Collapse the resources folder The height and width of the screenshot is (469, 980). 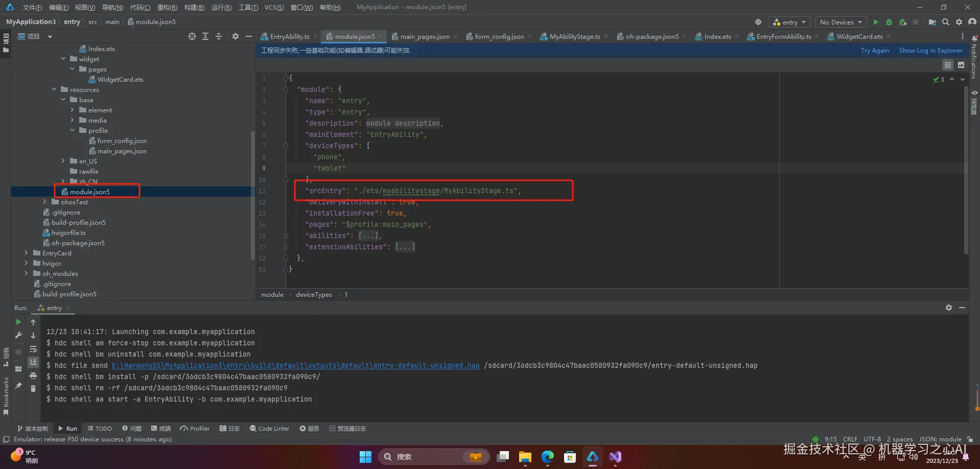click(54, 89)
